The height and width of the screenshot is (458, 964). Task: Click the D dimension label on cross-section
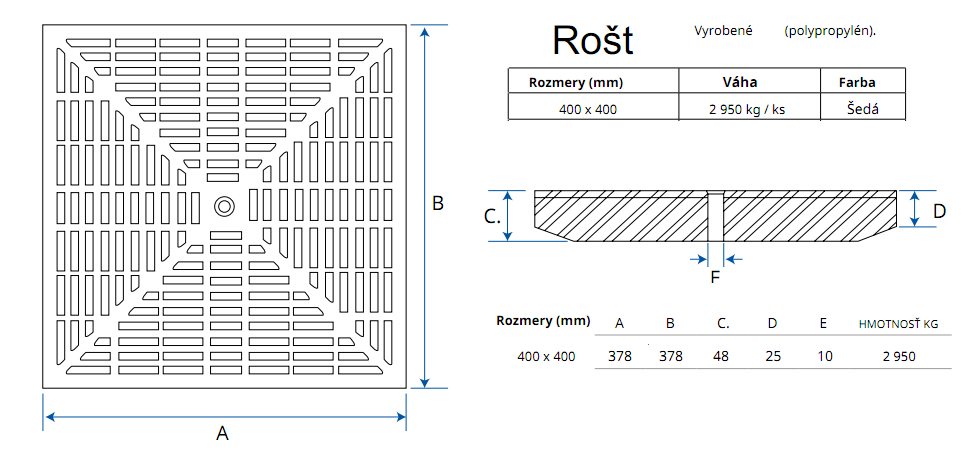click(939, 210)
